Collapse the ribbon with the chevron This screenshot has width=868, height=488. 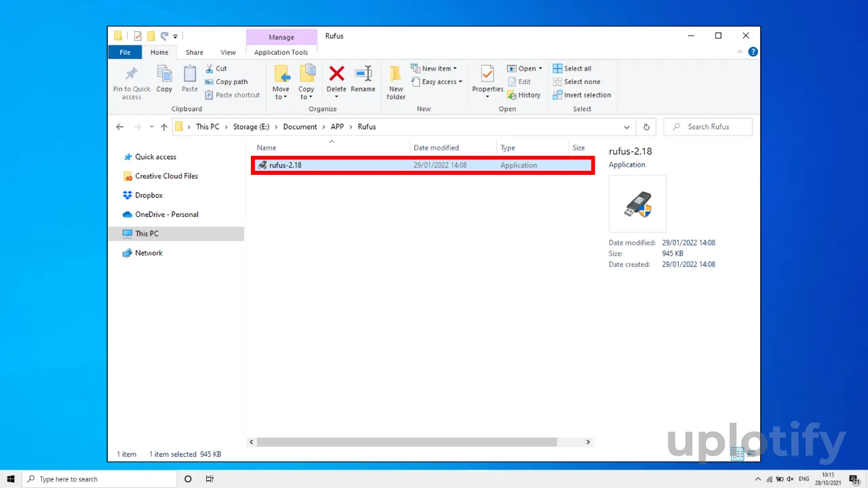[740, 52]
